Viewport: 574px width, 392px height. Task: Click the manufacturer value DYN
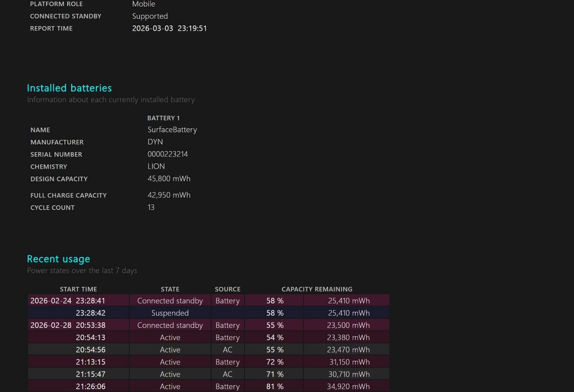(x=155, y=142)
